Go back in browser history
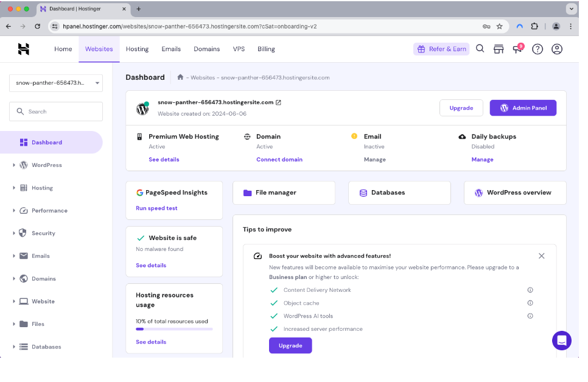Screen dimensions: 588x382 tap(9, 26)
